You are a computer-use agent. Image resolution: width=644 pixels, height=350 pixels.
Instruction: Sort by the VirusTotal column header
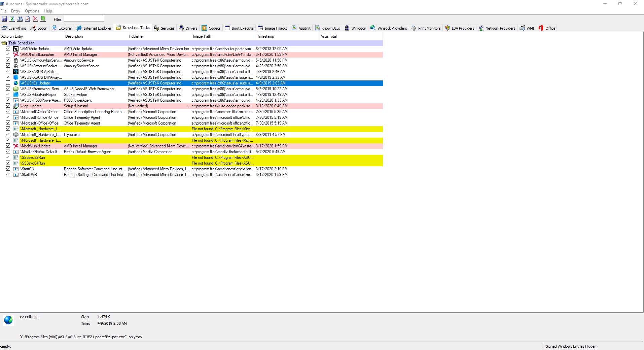pyautogui.click(x=351, y=36)
